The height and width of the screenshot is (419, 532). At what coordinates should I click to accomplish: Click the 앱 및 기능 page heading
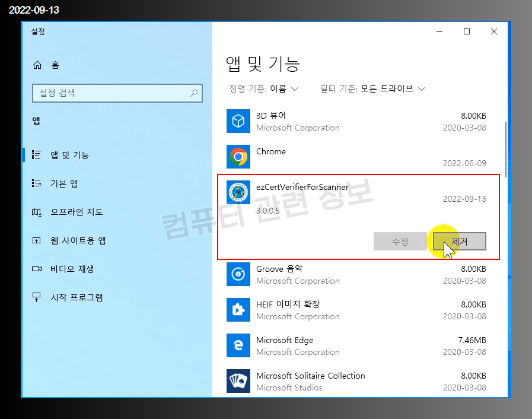coord(263,64)
